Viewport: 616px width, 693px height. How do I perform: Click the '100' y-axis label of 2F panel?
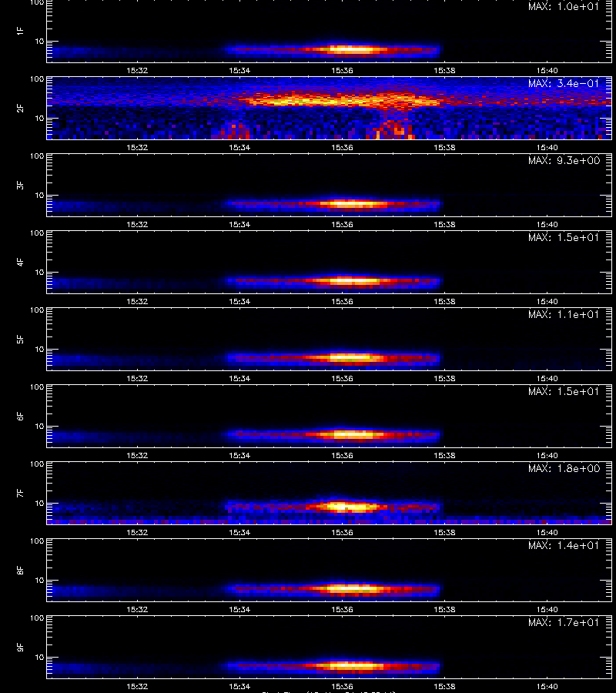coord(37,79)
